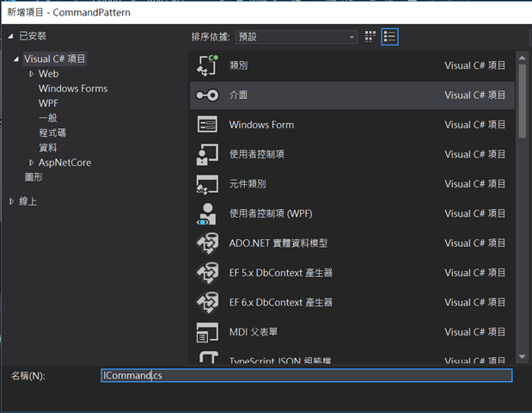Screen dimensions: 532x413
Task: Switch to small icons grid view
Action: tap(370, 37)
